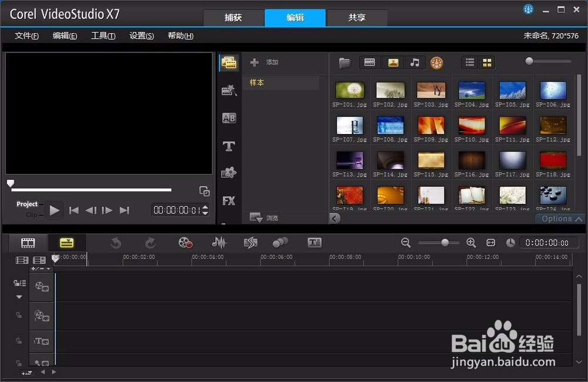The width and height of the screenshot is (588, 382).
Task: Toggle showing photos in library
Action: 393,62
